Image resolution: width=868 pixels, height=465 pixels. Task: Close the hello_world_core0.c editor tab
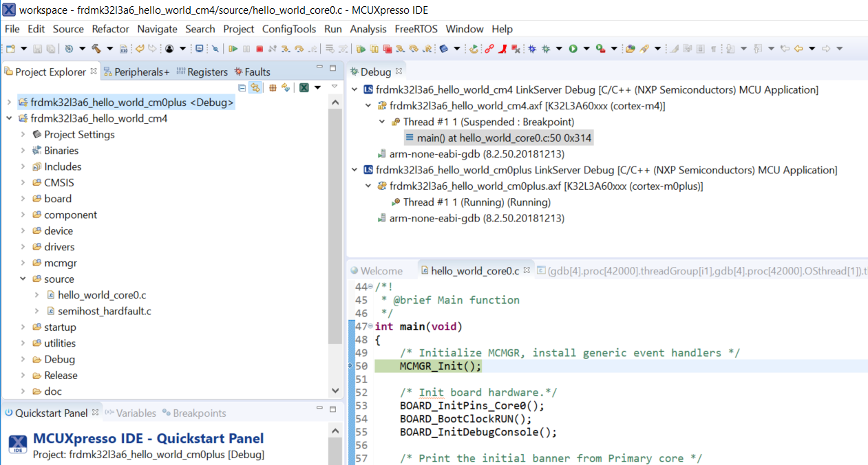(x=527, y=270)
